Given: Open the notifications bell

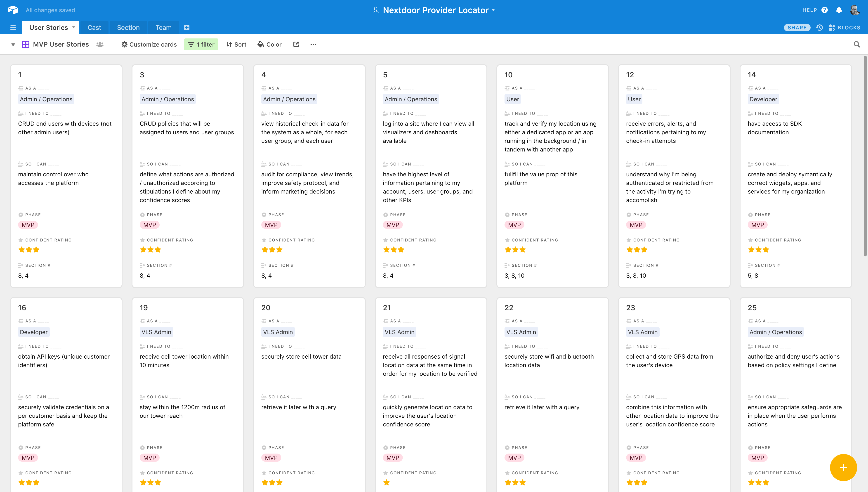Looking at the screenshot, I should [839, 10].
